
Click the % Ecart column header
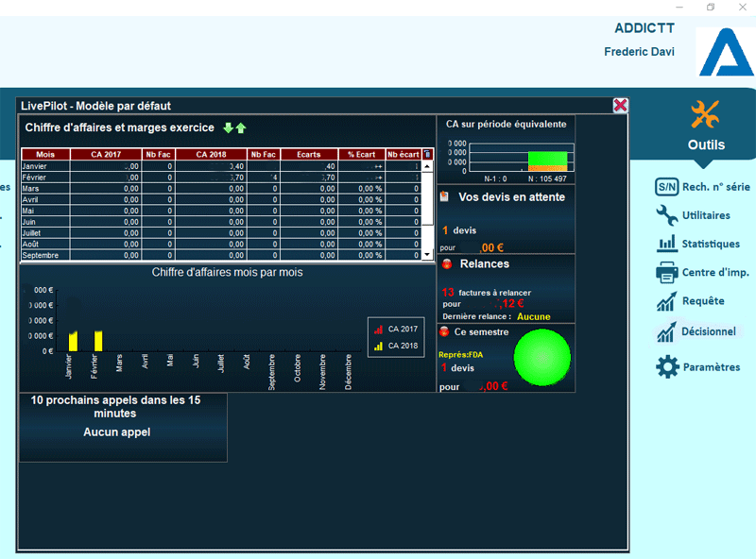point(361,154)
